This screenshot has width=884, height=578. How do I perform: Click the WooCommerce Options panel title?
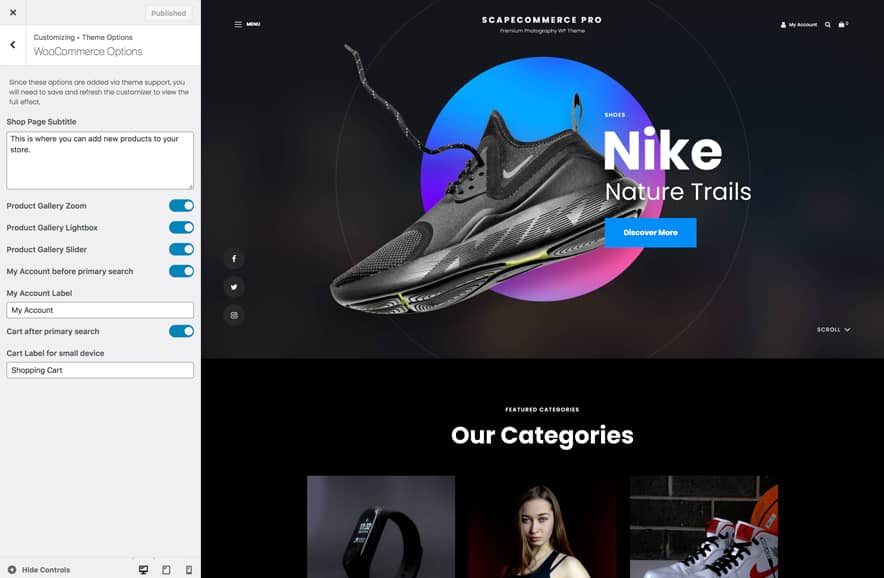coord(88,51)
